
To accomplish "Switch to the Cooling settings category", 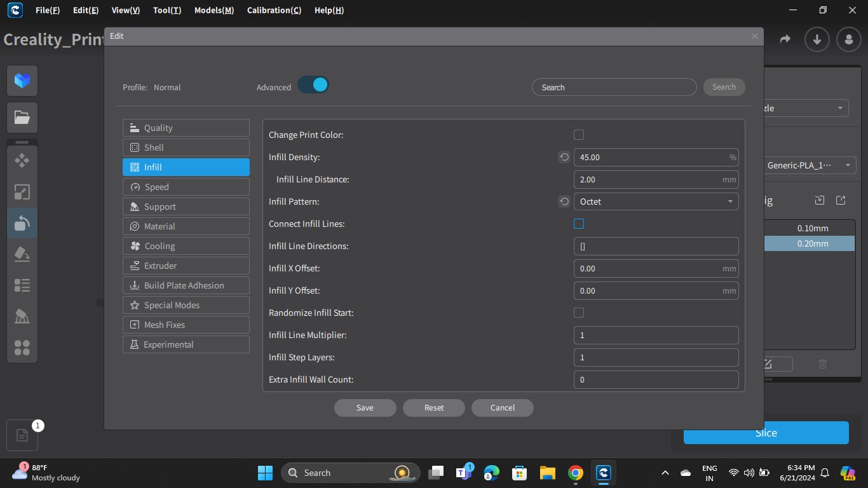I will (x=186, y=246).
